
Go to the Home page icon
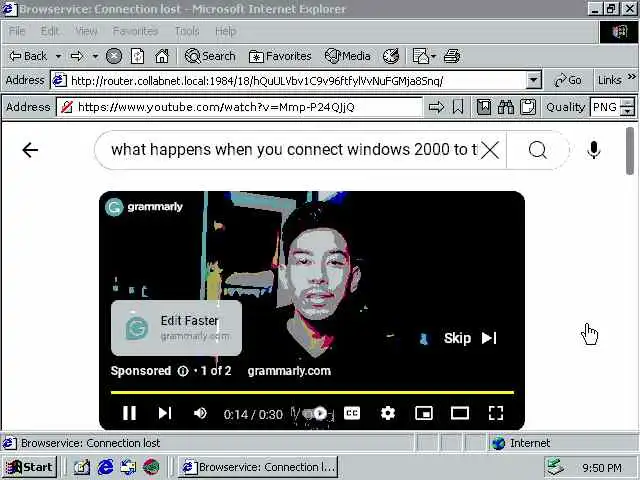162,56
